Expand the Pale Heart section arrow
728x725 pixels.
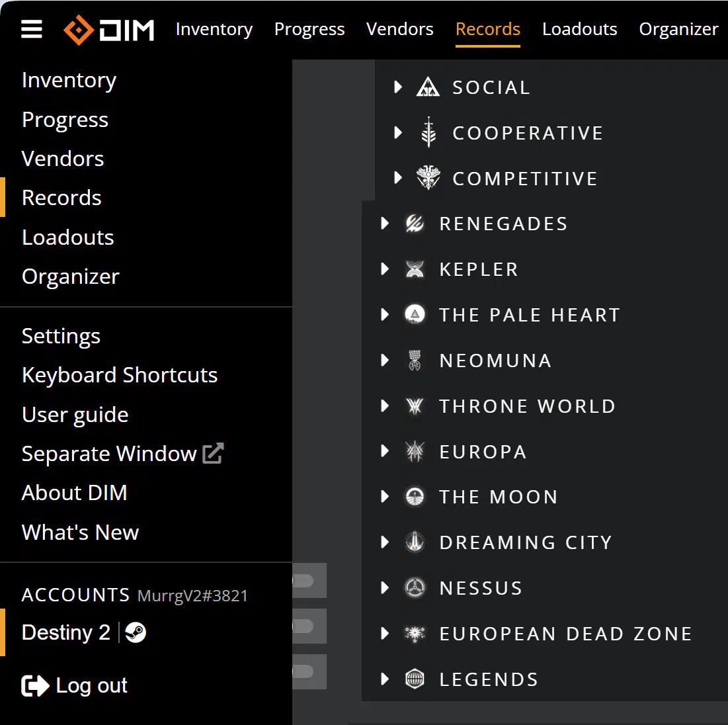coord(385,315)
